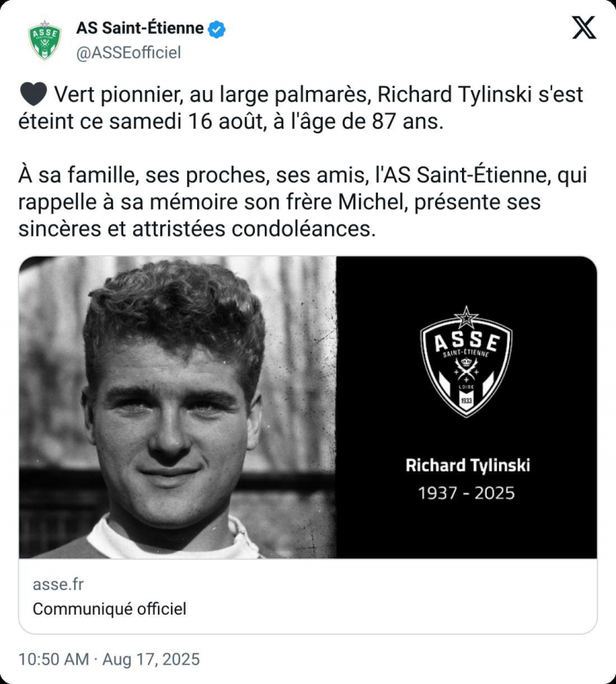Open the black-and-white portrait photo
616x684 pixels.
click(x=178, y=407)
